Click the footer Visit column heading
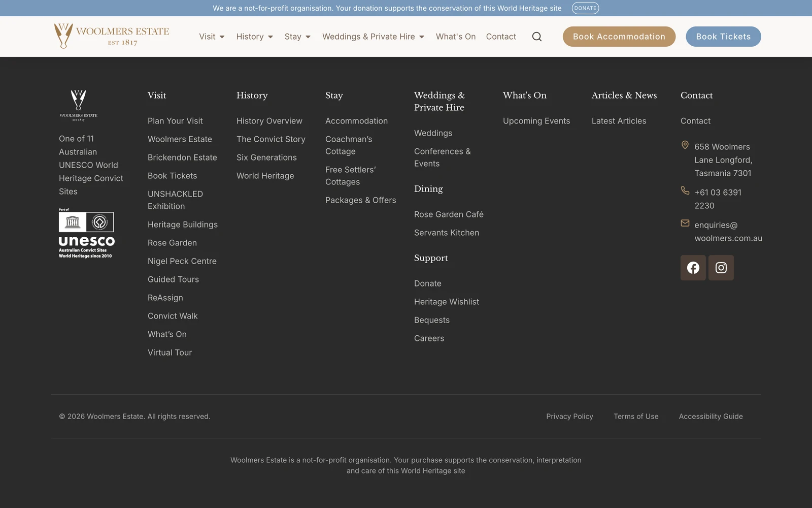This screenshot has height=508, width=812. 157,96
